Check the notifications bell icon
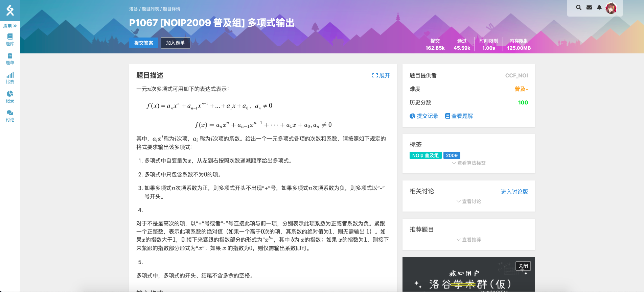 pos(599,7)
